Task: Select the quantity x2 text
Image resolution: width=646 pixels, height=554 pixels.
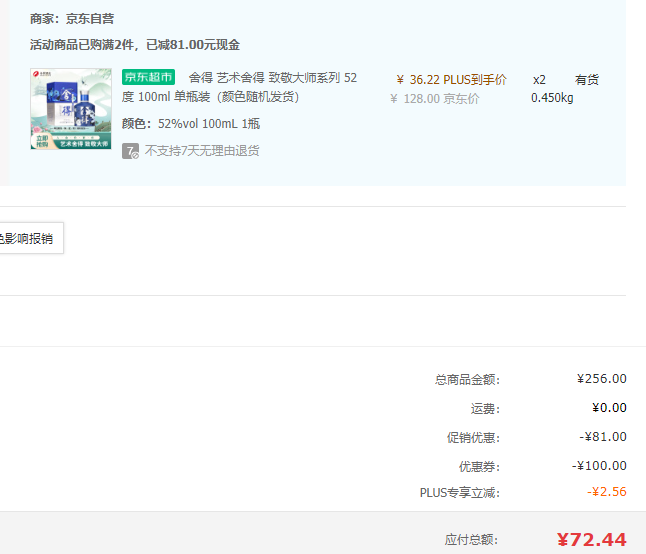Action: [539, 79]
